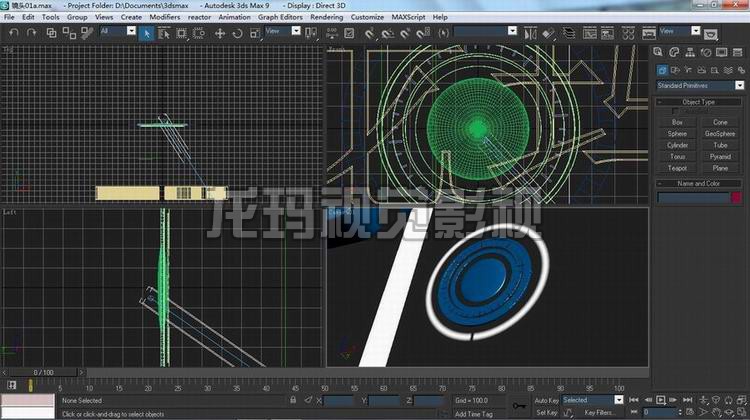Select the Rotate tool
This screenshot has width=750, height=420.
pyautogui.click(x=237, y=33)
